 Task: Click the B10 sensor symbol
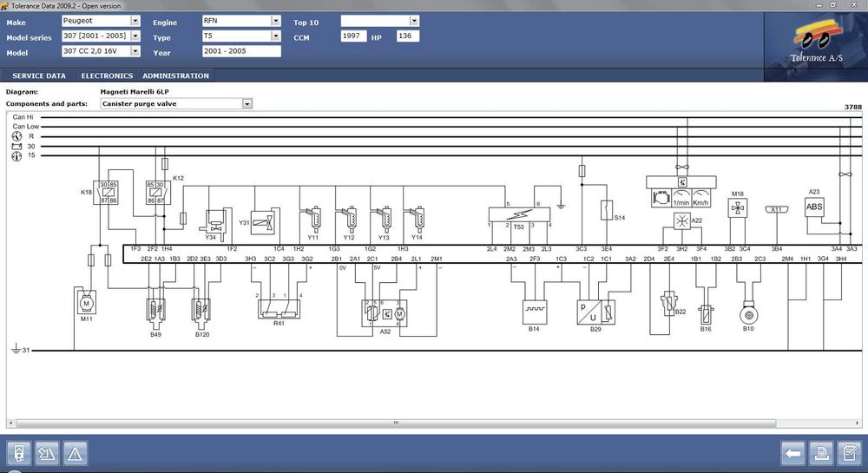tap(748, 314)
